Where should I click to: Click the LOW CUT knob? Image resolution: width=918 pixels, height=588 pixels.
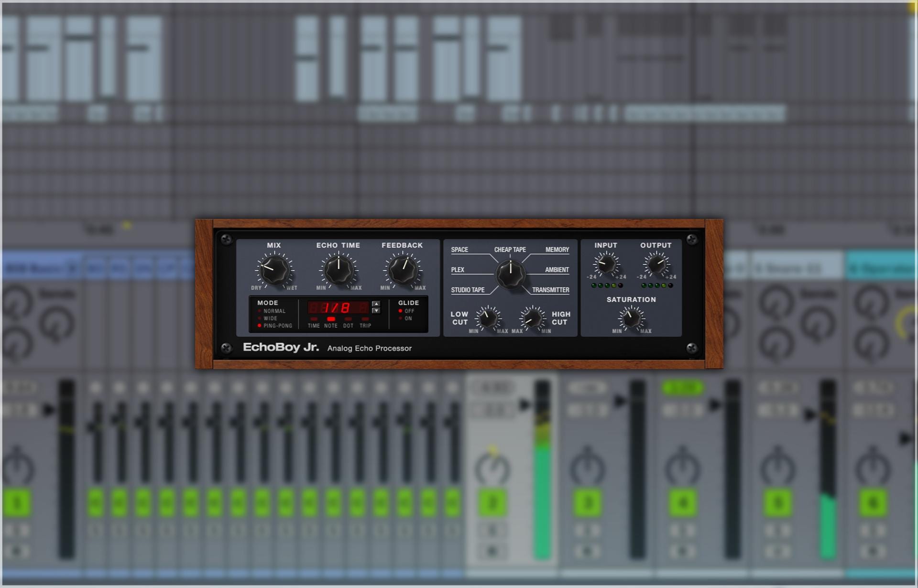click(488, 318)
